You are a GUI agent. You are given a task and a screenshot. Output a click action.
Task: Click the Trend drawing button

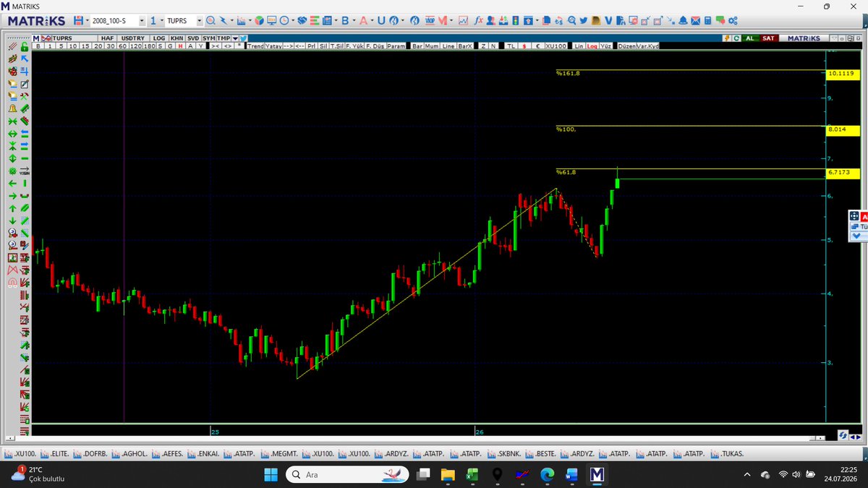pyautogui.click(x=255, y=46)
